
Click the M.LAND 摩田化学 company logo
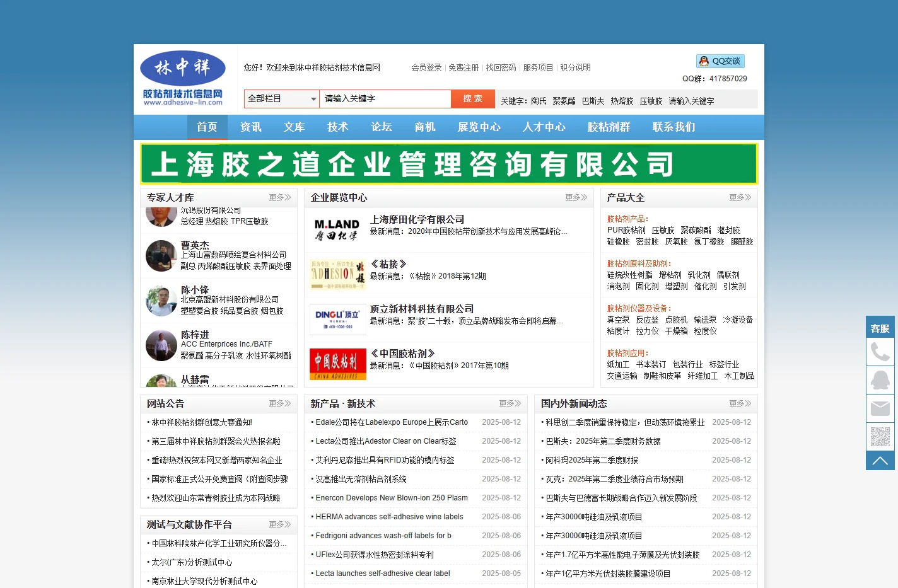337,230
